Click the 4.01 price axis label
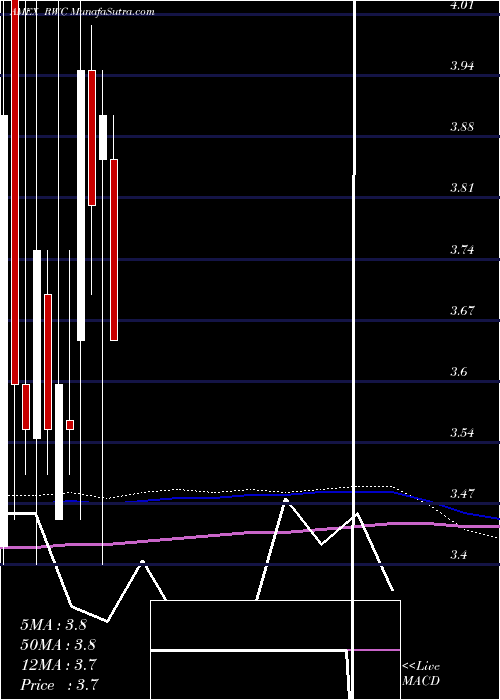Viewport: 500px width, 700px height. click(462, 5)
